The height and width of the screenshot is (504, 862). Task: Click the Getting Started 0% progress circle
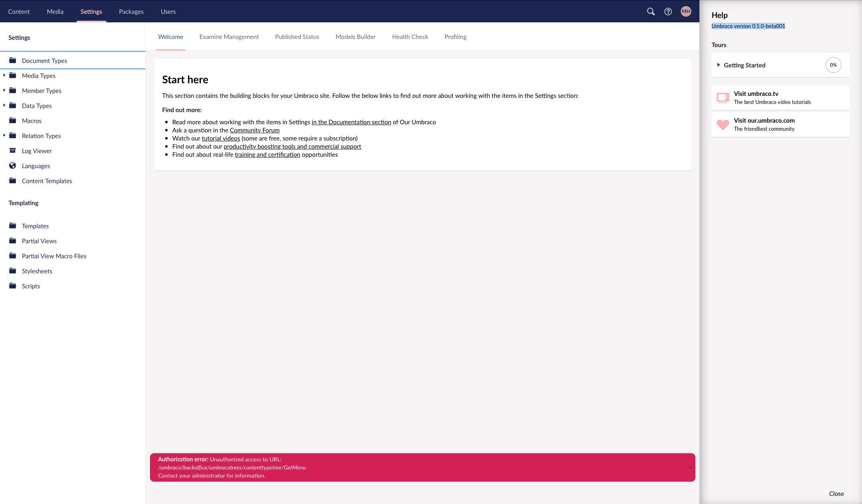click(x=833, y=65)
